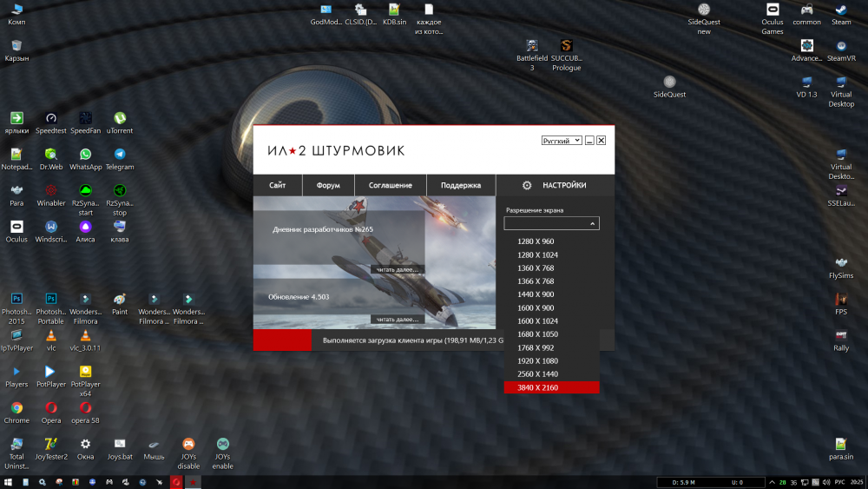This screenshot has width=868, height=489.
Task: Open the Сайт tab in launcher
Action: click(x=278, y=185)
